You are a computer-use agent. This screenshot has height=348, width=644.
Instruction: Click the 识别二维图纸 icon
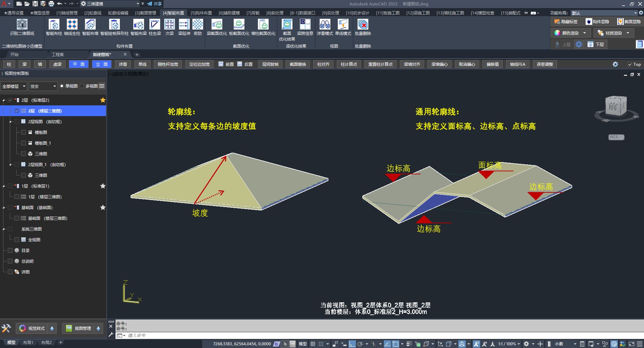pos(22,24)
